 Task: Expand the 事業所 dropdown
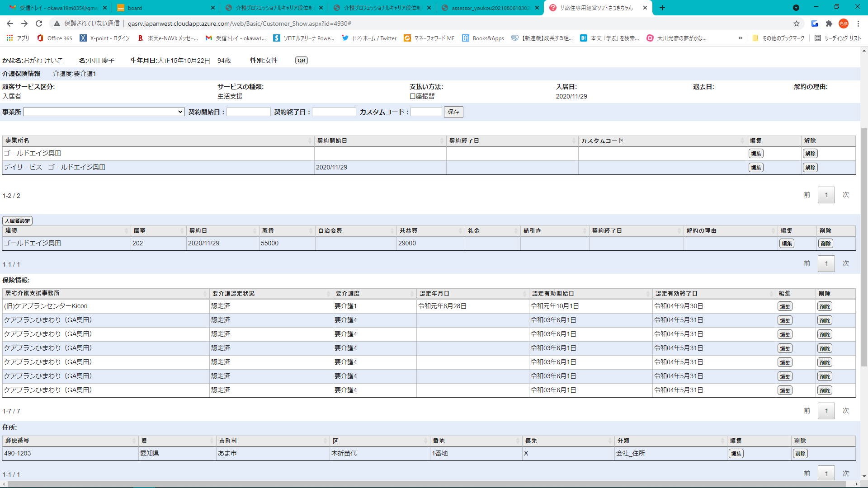104,112
